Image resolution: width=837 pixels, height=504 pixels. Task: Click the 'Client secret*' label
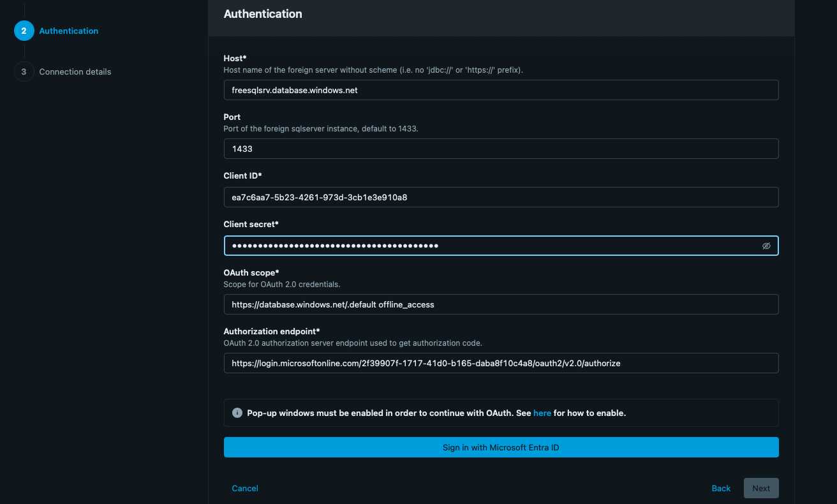pos(251,224)
